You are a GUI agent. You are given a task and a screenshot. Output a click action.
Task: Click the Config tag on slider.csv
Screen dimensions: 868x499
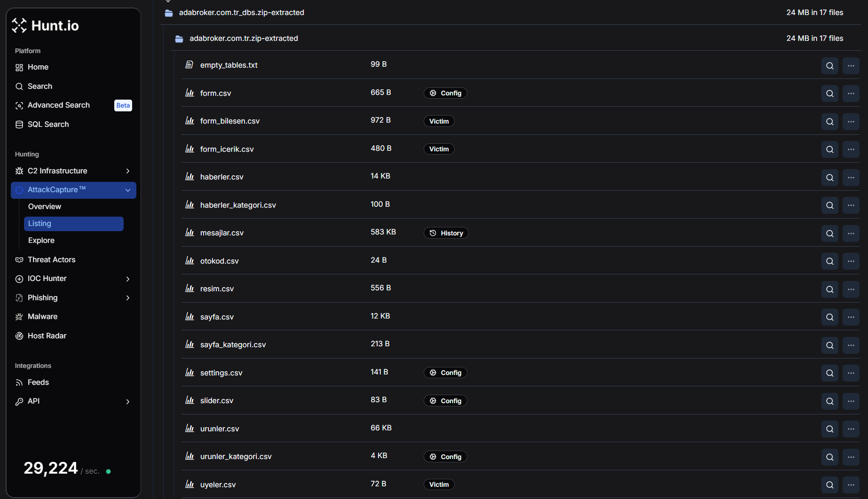[445, 401]
